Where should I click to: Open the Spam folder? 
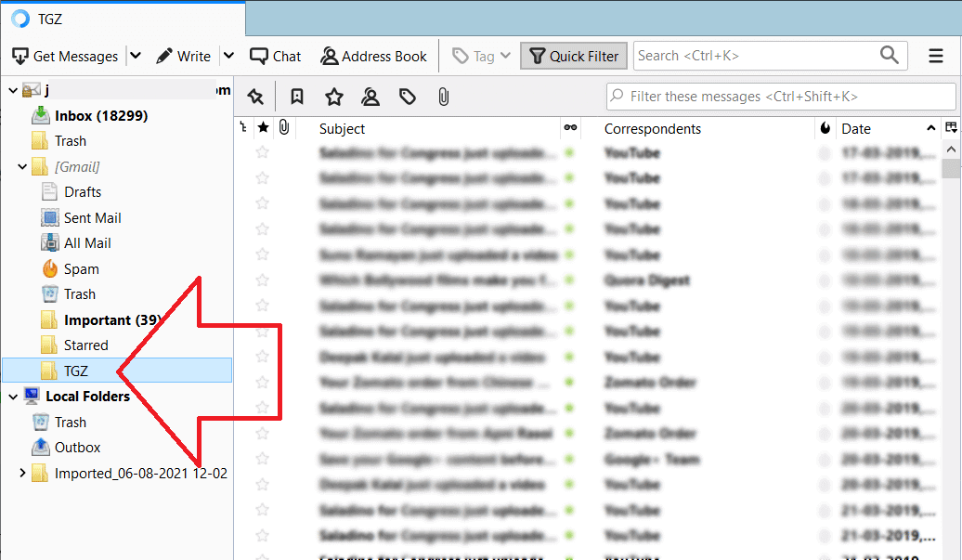81,269
